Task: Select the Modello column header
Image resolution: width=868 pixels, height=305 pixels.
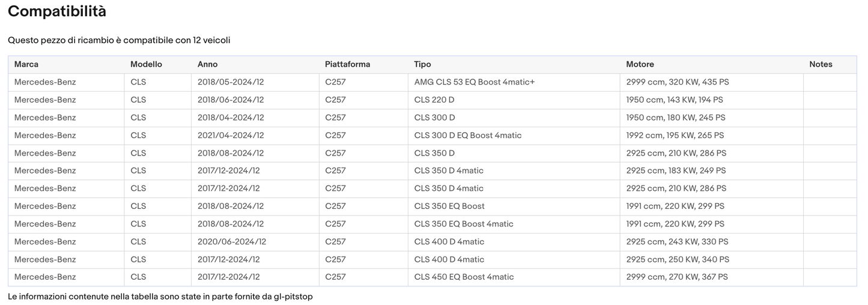Action: pos(146,64)
